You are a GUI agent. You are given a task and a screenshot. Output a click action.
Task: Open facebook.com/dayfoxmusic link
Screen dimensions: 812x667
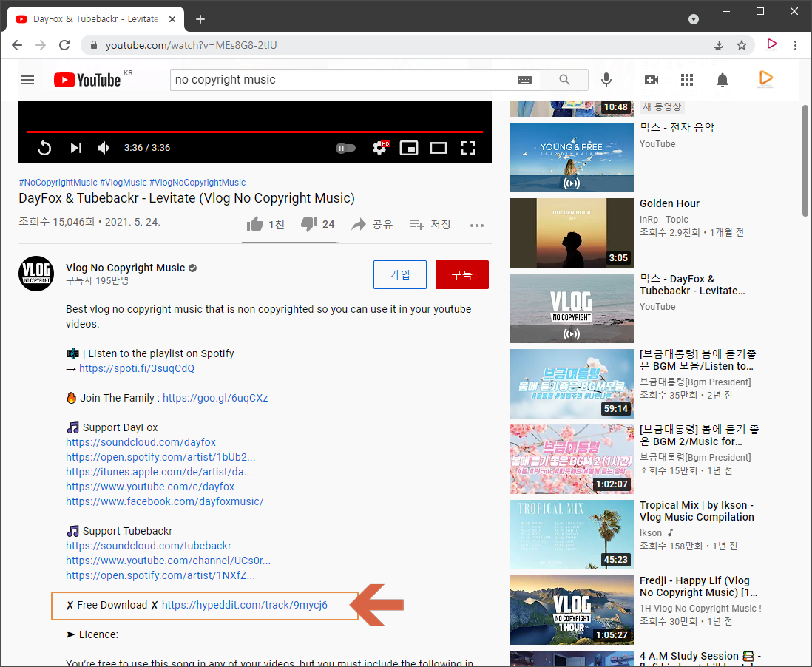click(x=165, y=501)
